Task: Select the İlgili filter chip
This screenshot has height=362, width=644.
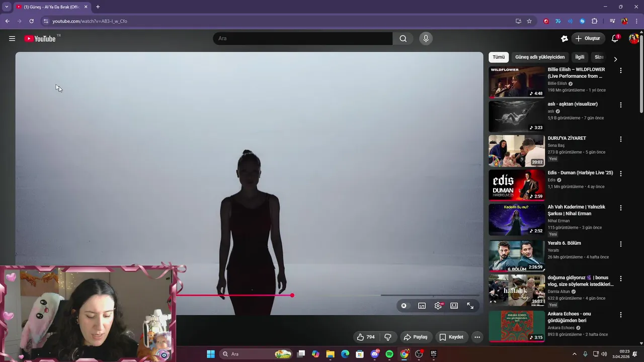Action: [x=580, y=57]
